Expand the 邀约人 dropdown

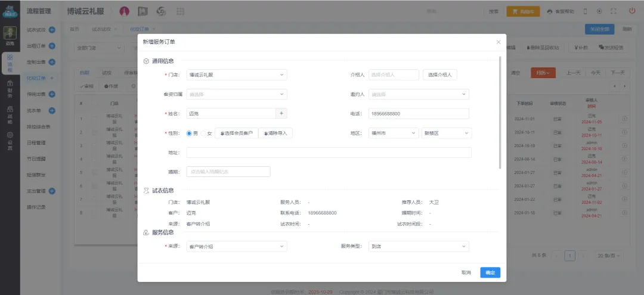[419, 94]
